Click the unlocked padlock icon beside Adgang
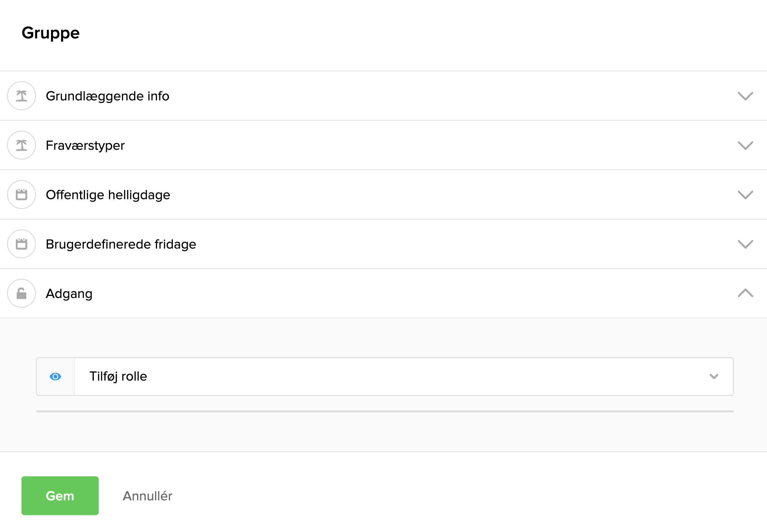The height and width of the screenshot is (532, 767). click(x=21, y=293)
